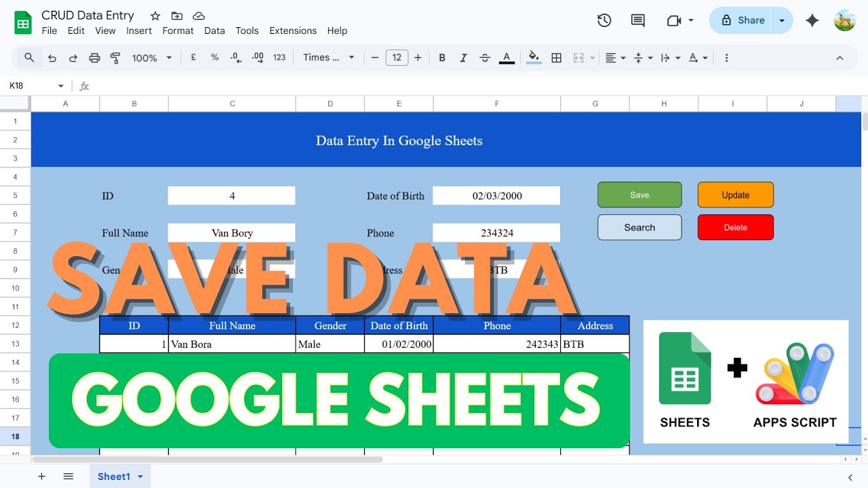This screenshot has height=488, width=868.
Task: Toggle strikethrough formatting
Action: point(485,58)
